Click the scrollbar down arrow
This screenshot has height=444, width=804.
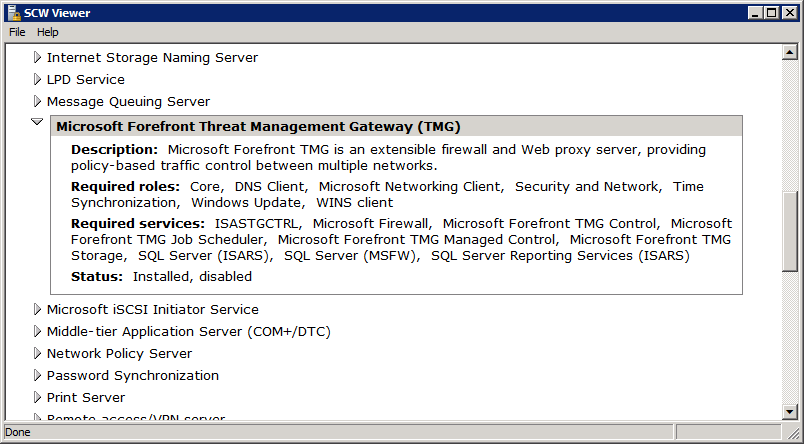(789, 412)
